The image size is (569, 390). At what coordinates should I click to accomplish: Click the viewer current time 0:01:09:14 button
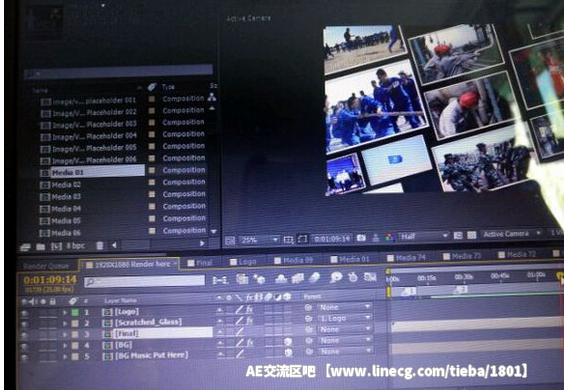click(332, 239)
